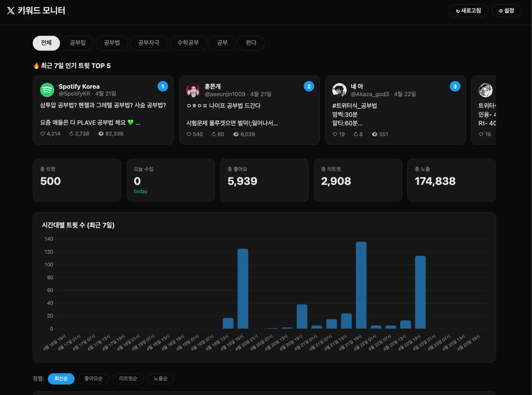Click views icon showing 551

pyautogui.click(x=374, y=134)
